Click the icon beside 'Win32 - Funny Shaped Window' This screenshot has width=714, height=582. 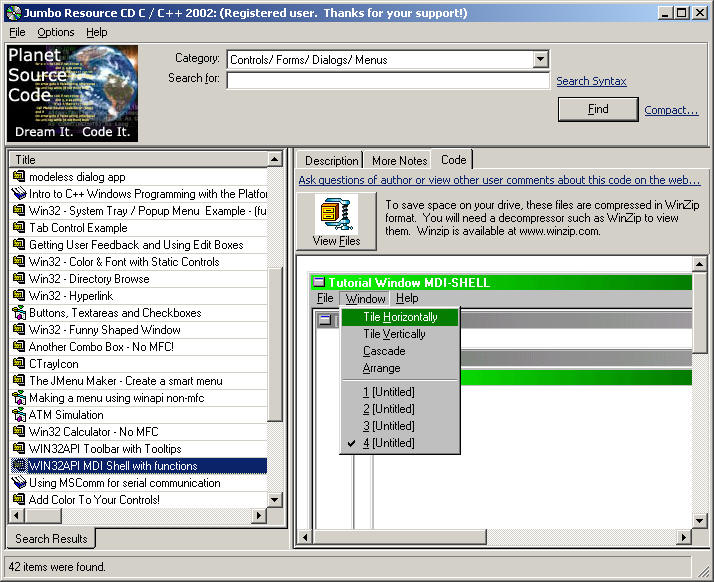(x=19, y=329)
